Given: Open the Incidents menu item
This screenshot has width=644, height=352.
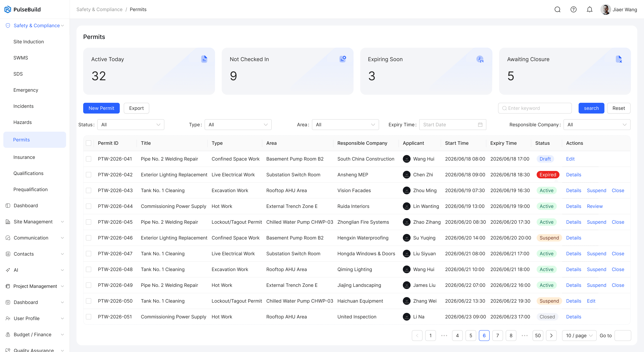Looking at the screenshot, I should click(23, 106).
